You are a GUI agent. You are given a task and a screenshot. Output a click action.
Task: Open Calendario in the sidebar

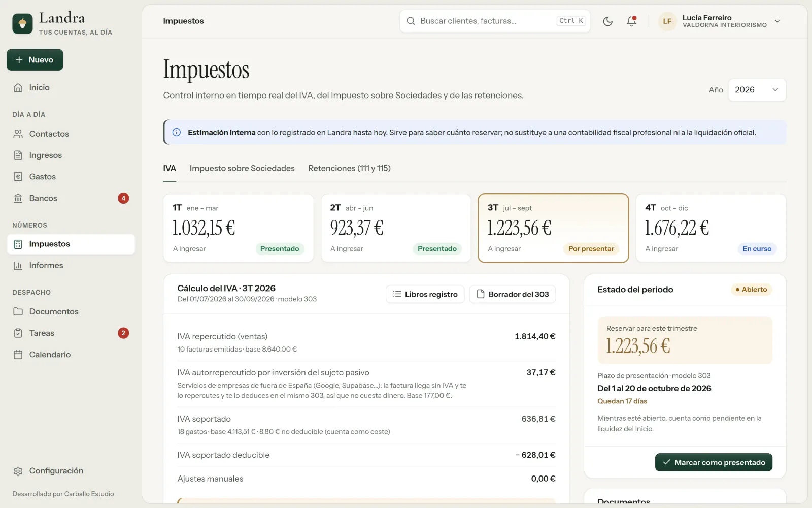click(x=71, y=355)
